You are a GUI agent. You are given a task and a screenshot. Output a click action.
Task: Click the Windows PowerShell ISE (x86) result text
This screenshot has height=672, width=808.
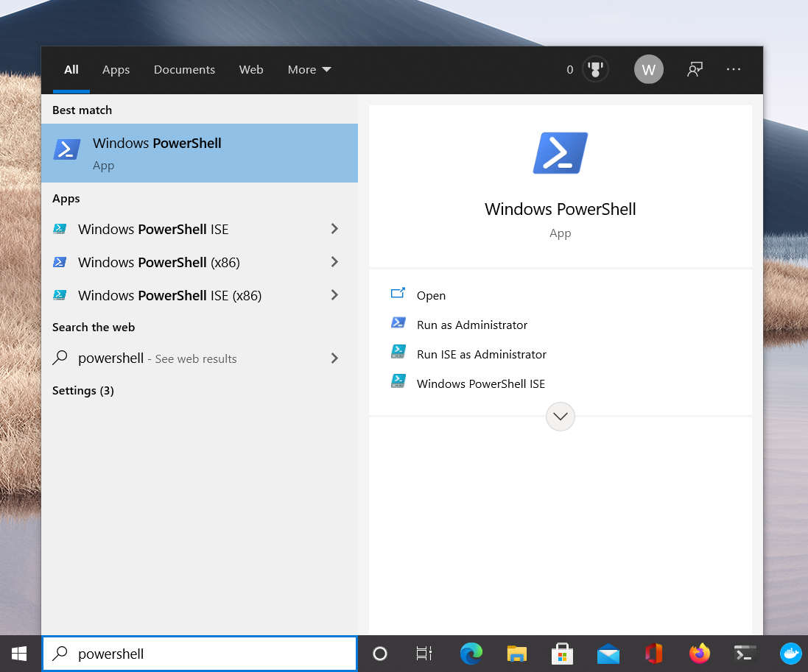point(169,296)
